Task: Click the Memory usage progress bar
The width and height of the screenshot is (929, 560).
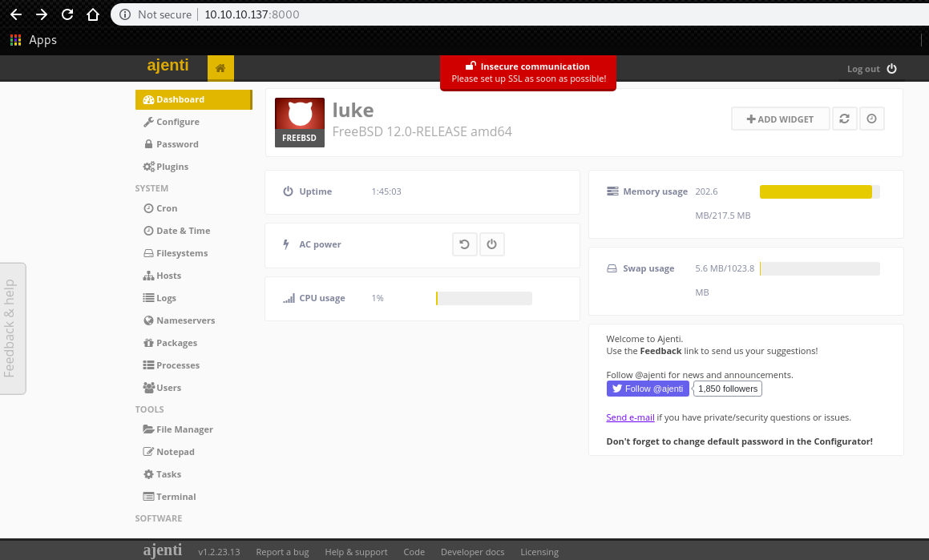Action: click(x=819, y=191)
